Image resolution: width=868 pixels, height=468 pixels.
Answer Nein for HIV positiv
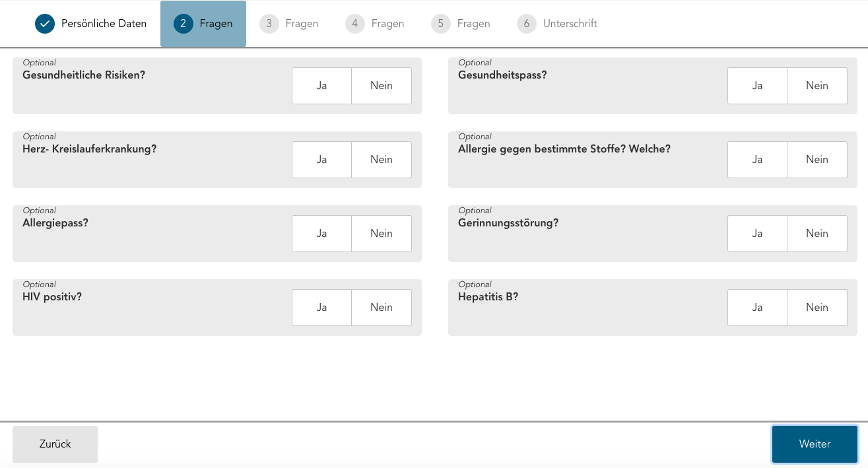click(382, 308)
